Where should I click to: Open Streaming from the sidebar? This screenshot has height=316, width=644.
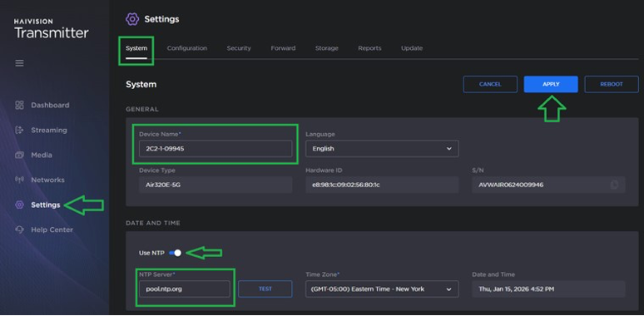click(x=49, y=130)
